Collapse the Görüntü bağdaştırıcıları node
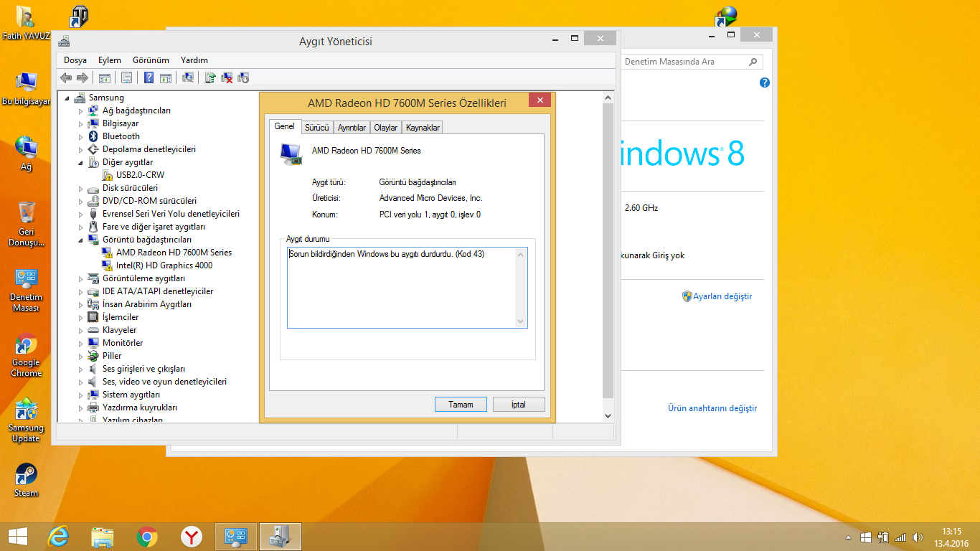Screen dimensions: 980x551 click(x=81, y=240)
